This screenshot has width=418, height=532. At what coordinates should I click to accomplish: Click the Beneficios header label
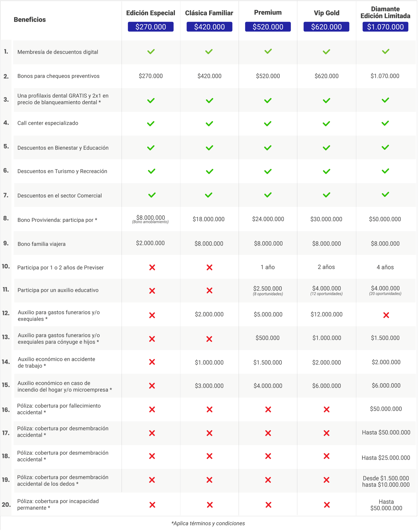pos(30,20)
